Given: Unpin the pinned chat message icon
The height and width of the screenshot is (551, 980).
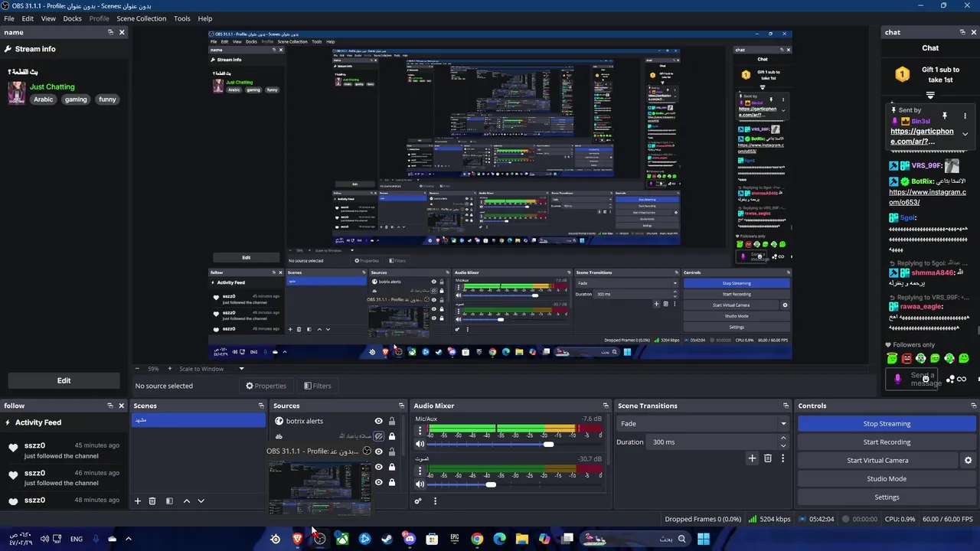Looking at the screenshot, I should tap(945, 116).
